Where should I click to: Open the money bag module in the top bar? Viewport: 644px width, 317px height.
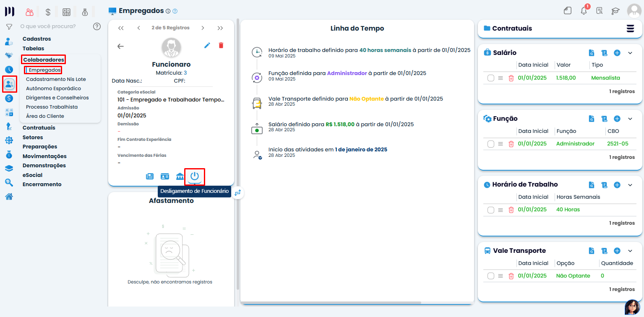tap(85, 12)
